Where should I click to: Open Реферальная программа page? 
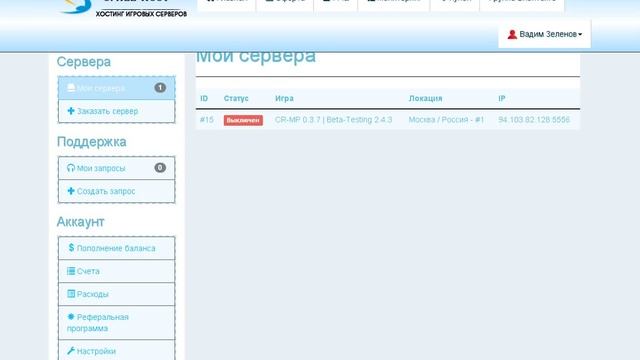coord(117,322)
